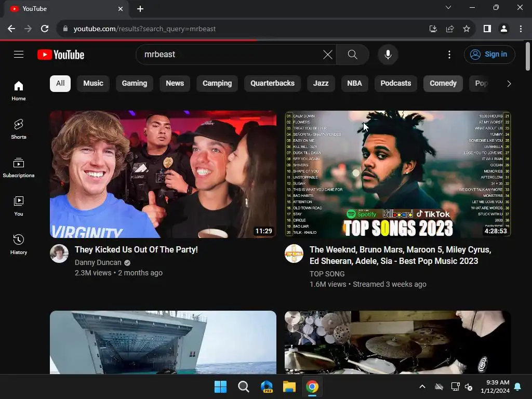The height and width of the screenshot is (399, 532).
Task: Launch Edge from the taskbar
Action: tap(267, 387)
